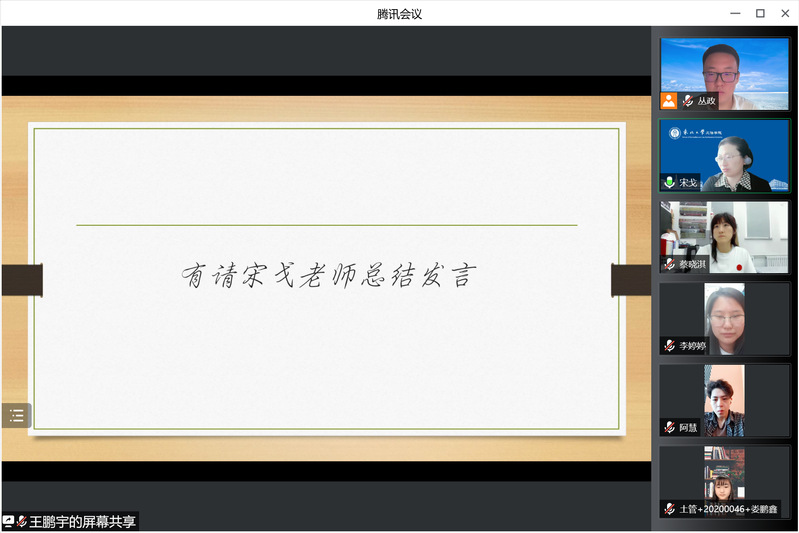Select the 土管+20200046+姜鹏鑫 video thumbnail
Screen dimensions: 799x533
click(x=725, y=478)
